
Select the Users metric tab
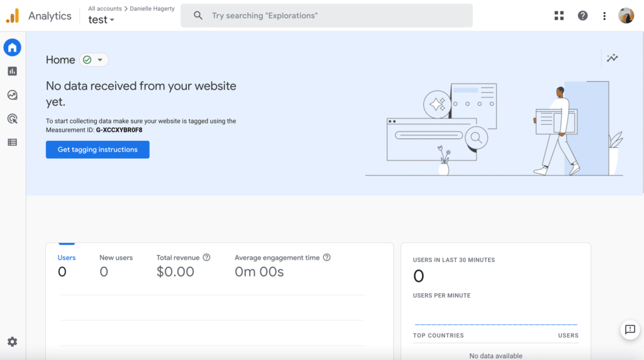coord(67,265)
